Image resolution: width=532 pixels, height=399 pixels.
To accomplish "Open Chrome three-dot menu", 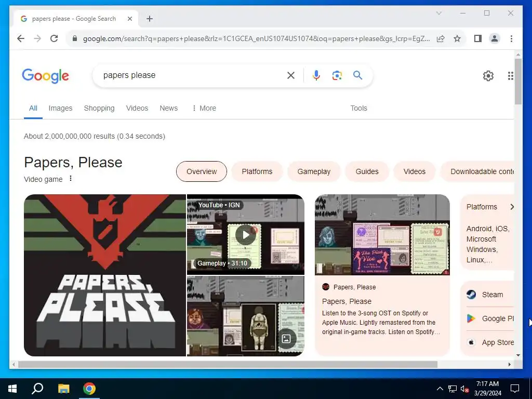I will coord(511,38).
